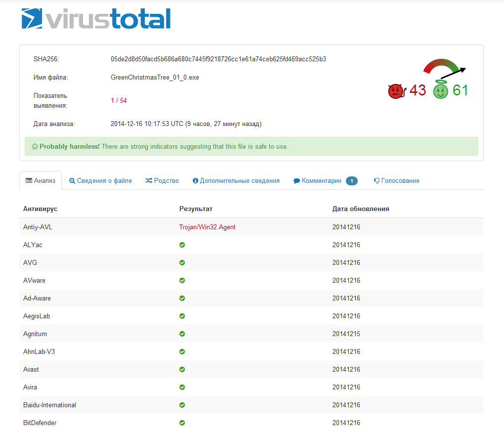Click the Результат column header

coord(196,209)
